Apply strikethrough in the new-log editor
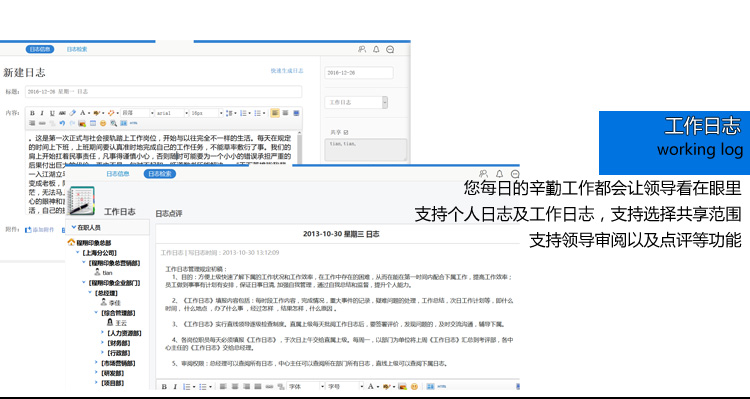 click(62, 113)
